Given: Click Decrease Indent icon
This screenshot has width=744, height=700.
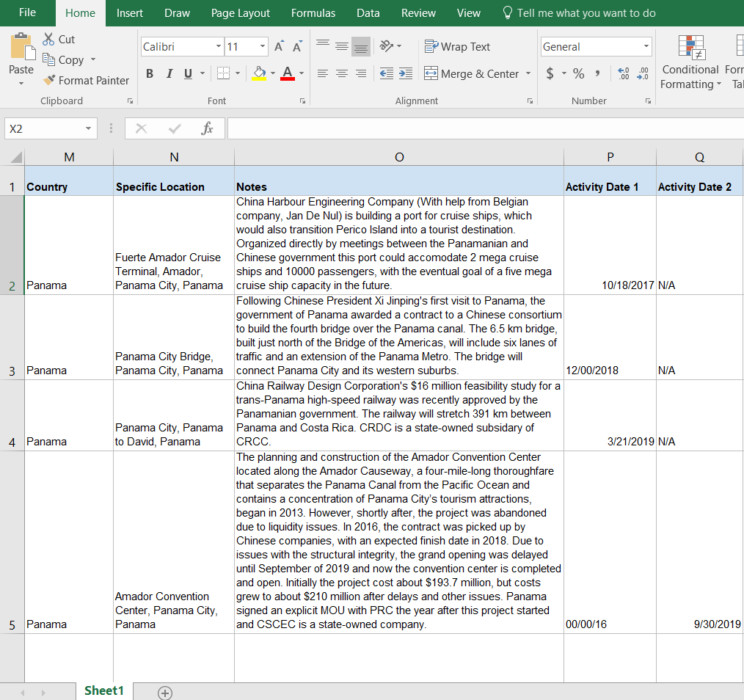Looking at the screenshot, I should (x=386, y=73).
